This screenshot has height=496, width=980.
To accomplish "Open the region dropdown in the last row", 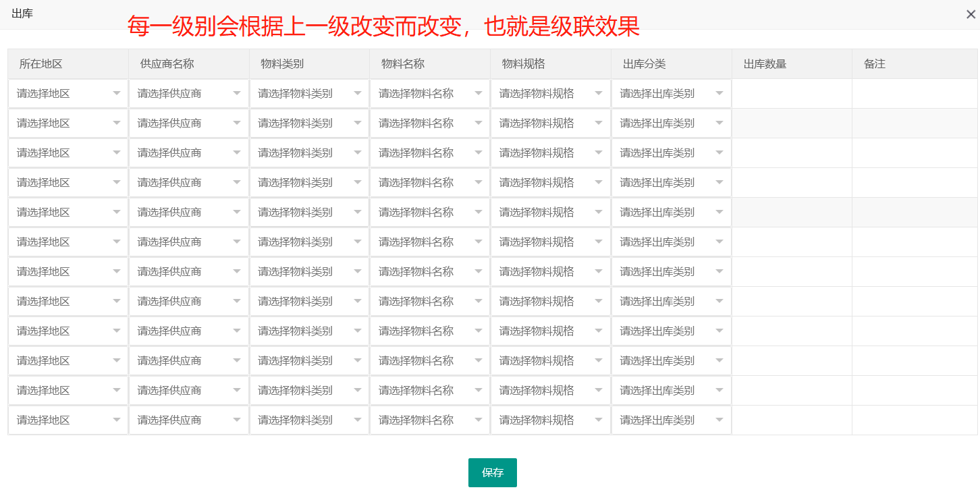I will coord(67,420).
